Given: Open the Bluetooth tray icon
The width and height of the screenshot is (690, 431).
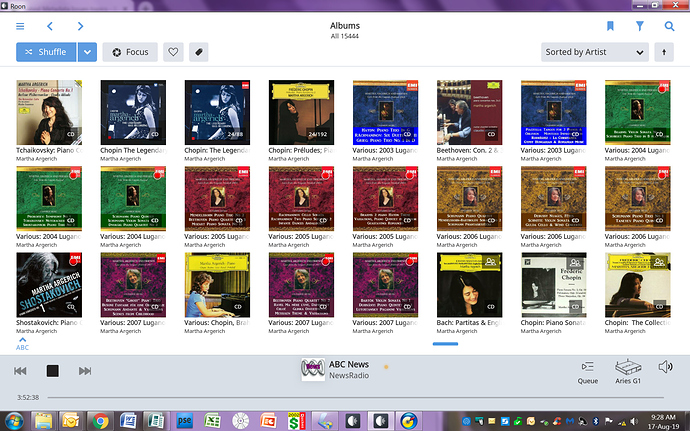Looking at the screenshot, I should tap(596, 422).
